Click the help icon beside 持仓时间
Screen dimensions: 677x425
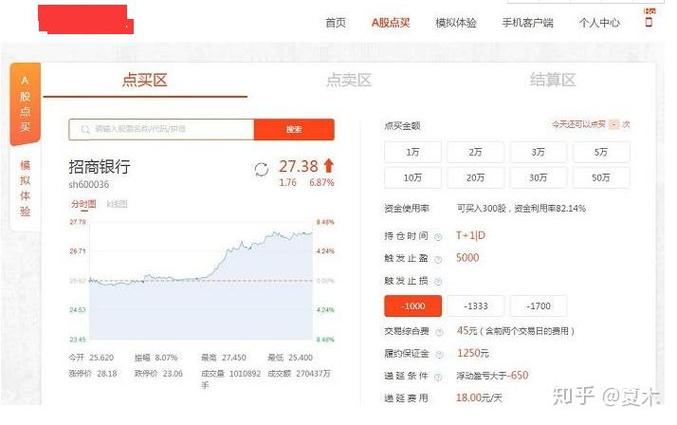[438, 237]
